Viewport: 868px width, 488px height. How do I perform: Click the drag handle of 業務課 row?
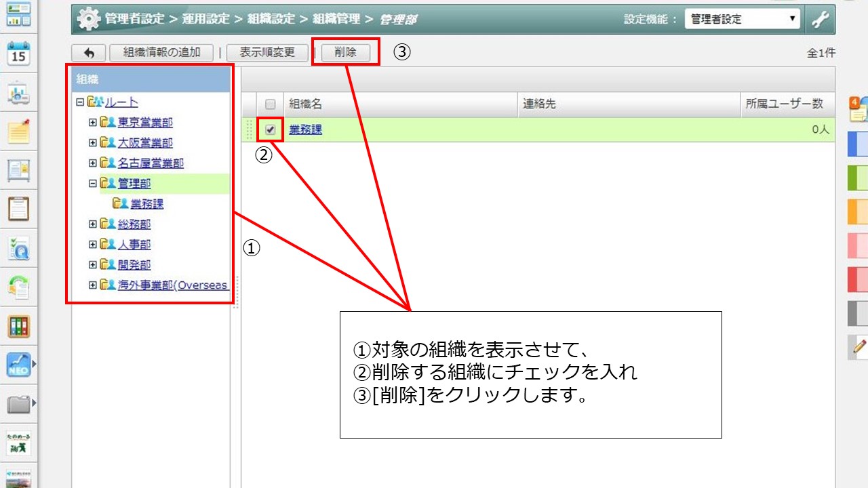tap(249, 129)
